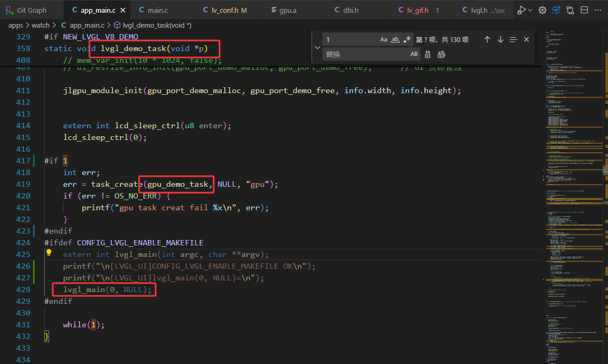Open the Git Graph tab
Viewport: 608px width, 364px height.
tap(31, 10)
